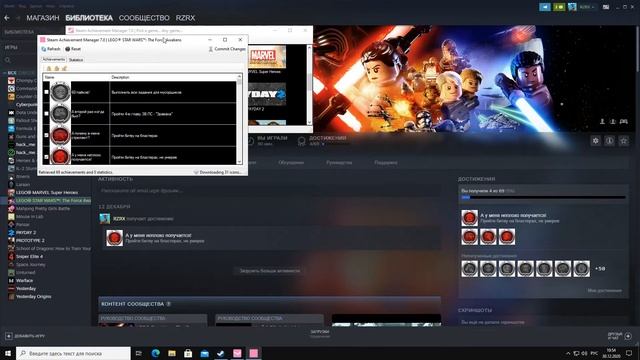Screen dimensions: 640x360
Task: Open the Windows Start menu
Action: 7,353
